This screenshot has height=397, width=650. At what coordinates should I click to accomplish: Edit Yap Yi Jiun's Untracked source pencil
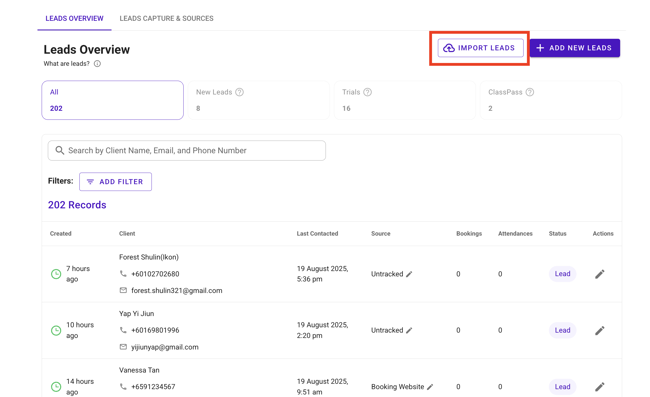(409, 330)
